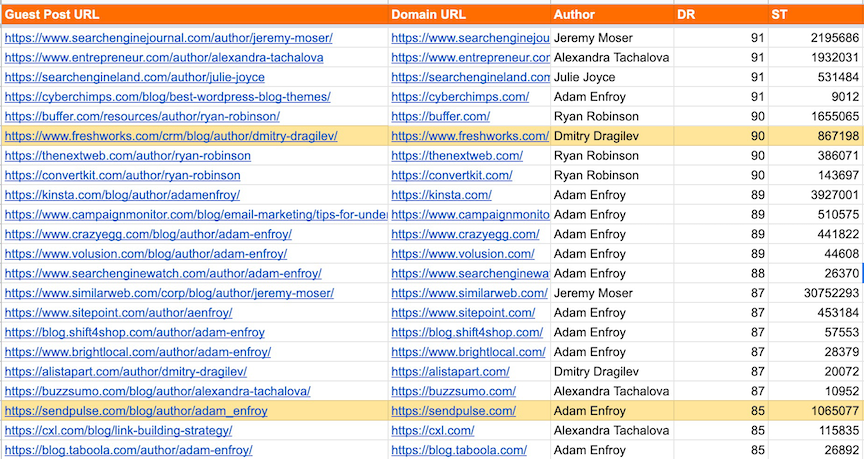Viewport: 864px width, 459px height.
Task: Select Ryan Robinson cell in buffer.com row
Action: tap(612, 117)
